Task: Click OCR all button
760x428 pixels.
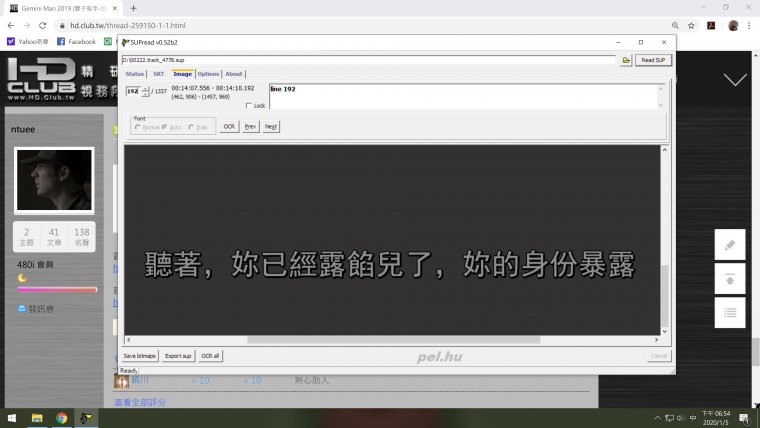Action: click(210, 356)
